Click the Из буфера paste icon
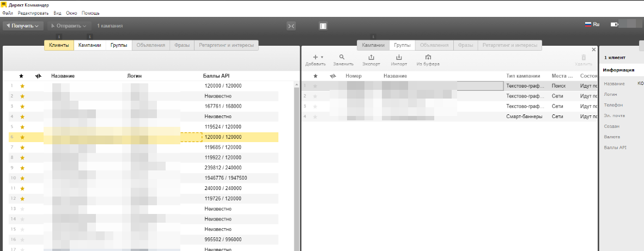 pyautogui.click(x=428, y=57)
